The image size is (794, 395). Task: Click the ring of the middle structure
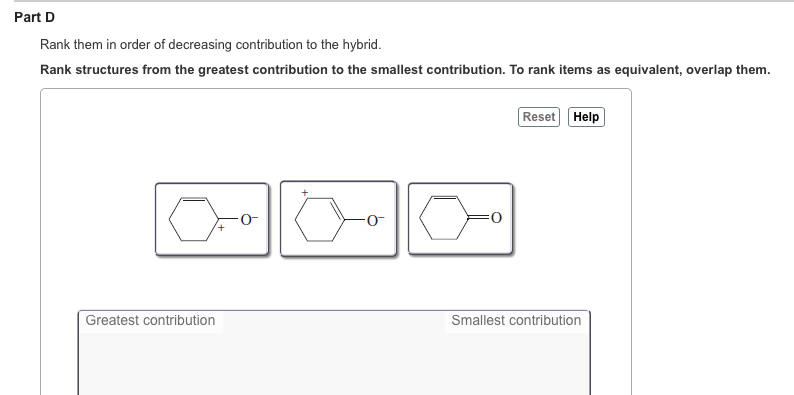[320, 220]
